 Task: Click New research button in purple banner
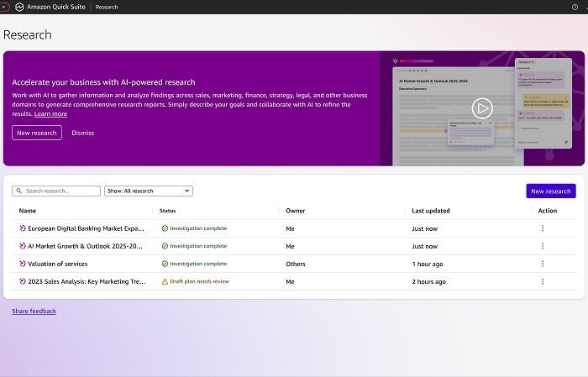click(x=37, y=133)
